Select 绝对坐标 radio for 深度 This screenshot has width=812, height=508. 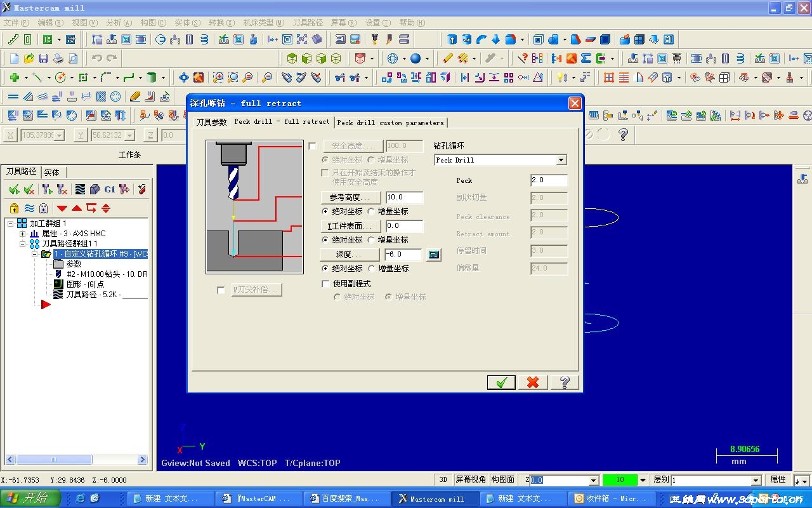pyautogui.click(x=326, y=269)
